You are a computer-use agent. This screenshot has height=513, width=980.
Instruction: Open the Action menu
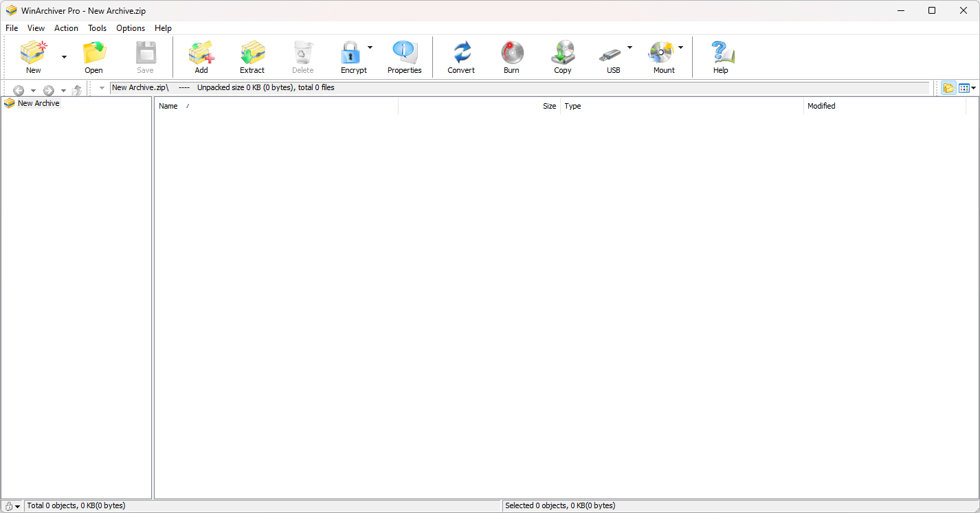point(66,28)
